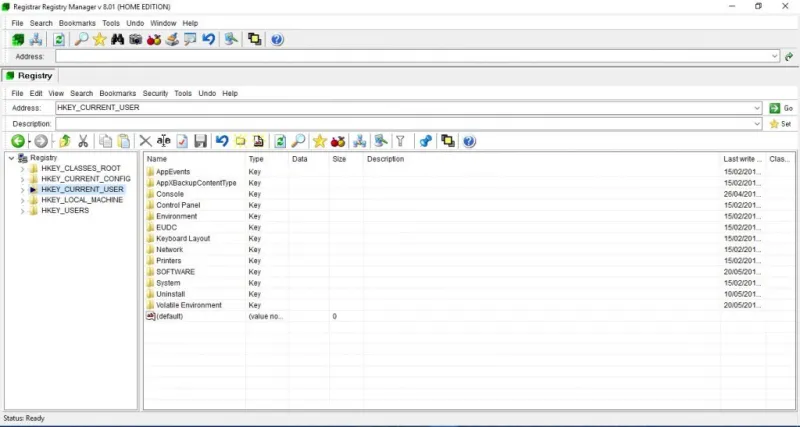Click the camera snapshot icon
The width and height of the screenshot is (800, 427).
135,39
